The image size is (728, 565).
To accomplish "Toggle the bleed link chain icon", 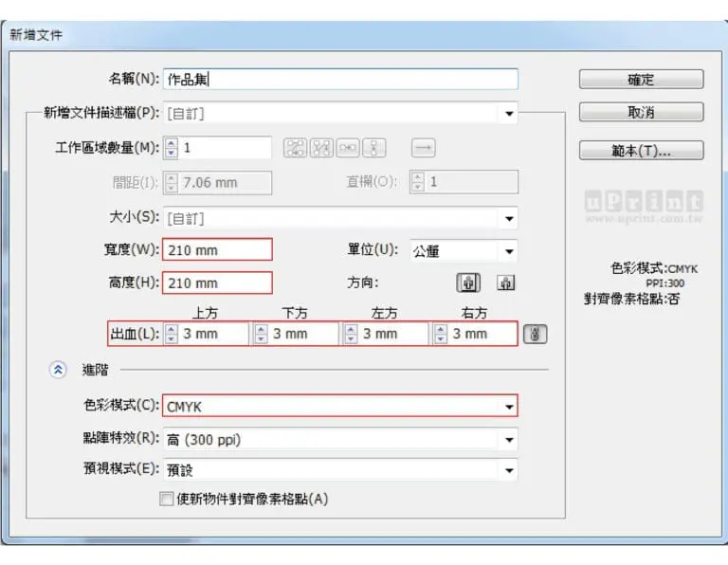I will coord(536,334).
